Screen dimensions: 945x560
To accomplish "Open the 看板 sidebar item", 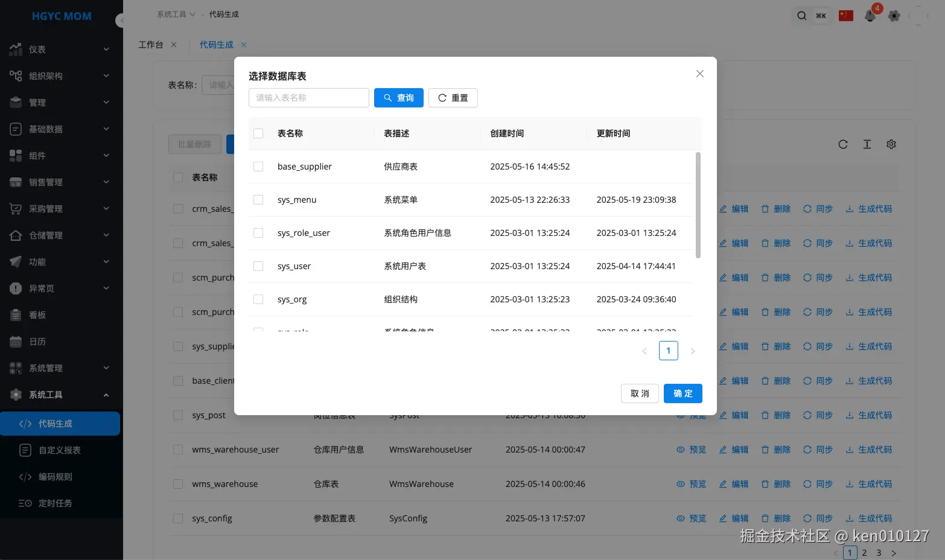I will [x=62, y=315].
